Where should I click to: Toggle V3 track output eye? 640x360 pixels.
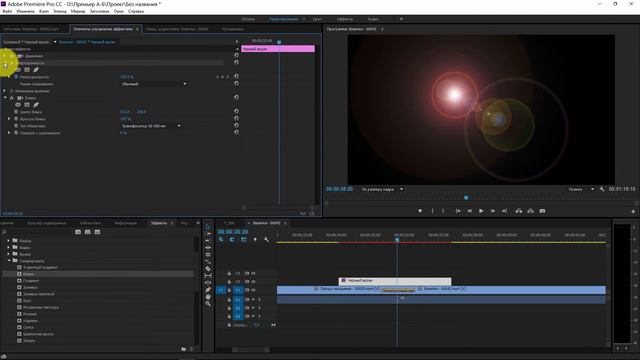point(253,273)
